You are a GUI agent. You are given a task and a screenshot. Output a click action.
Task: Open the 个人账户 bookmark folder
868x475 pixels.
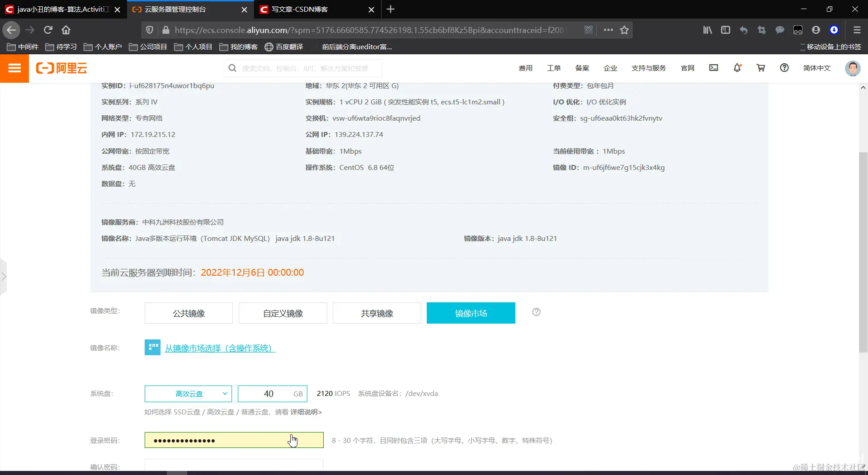[103, 47]
